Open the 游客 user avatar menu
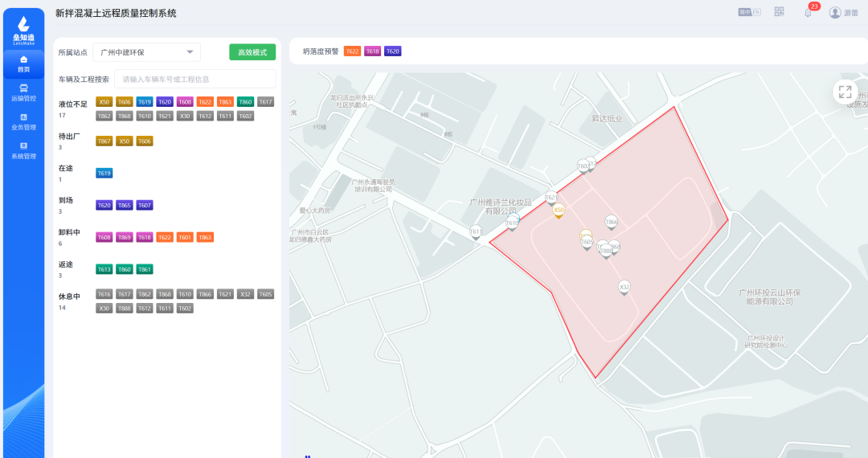 (x=843, y=12)
